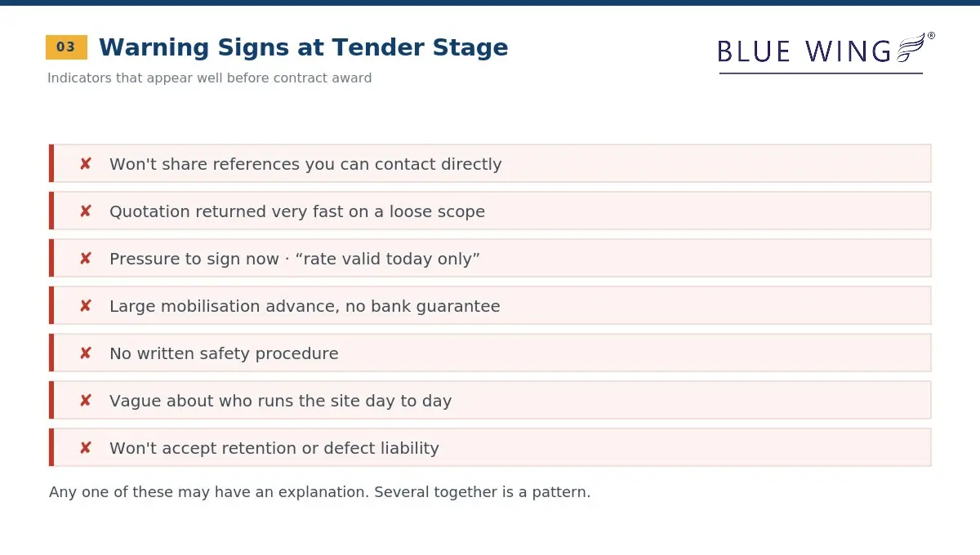Click the X icon next to "Won't accept retention"
Screen dimensions: 980x555
pyautogui.click(x=86, y=448)
